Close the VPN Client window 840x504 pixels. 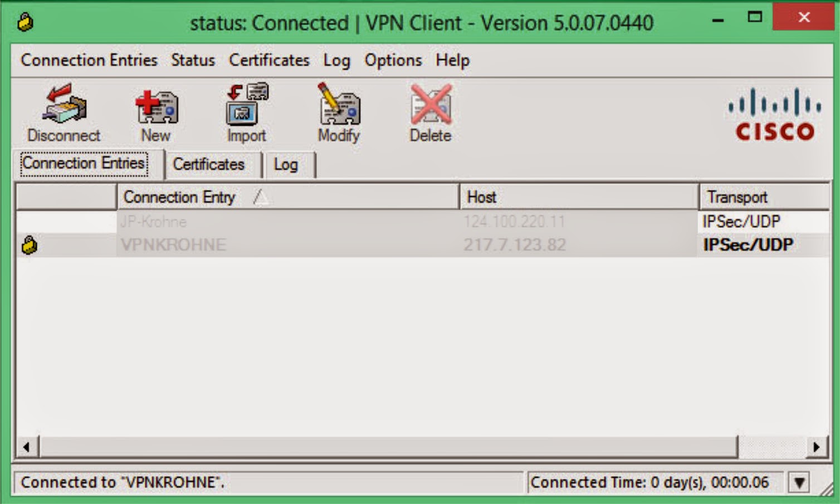click(804, 18)
